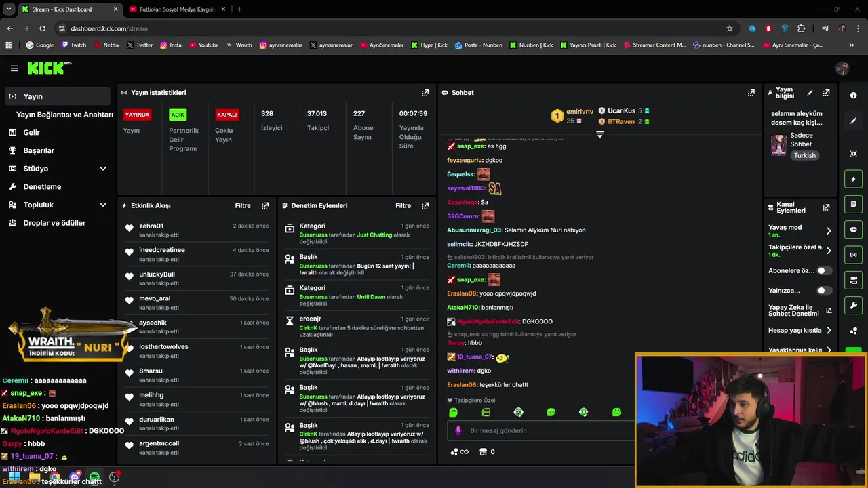Click the chat bubble icon in the right toolbar
868x488 pixels.
click(x=853, y=230)
